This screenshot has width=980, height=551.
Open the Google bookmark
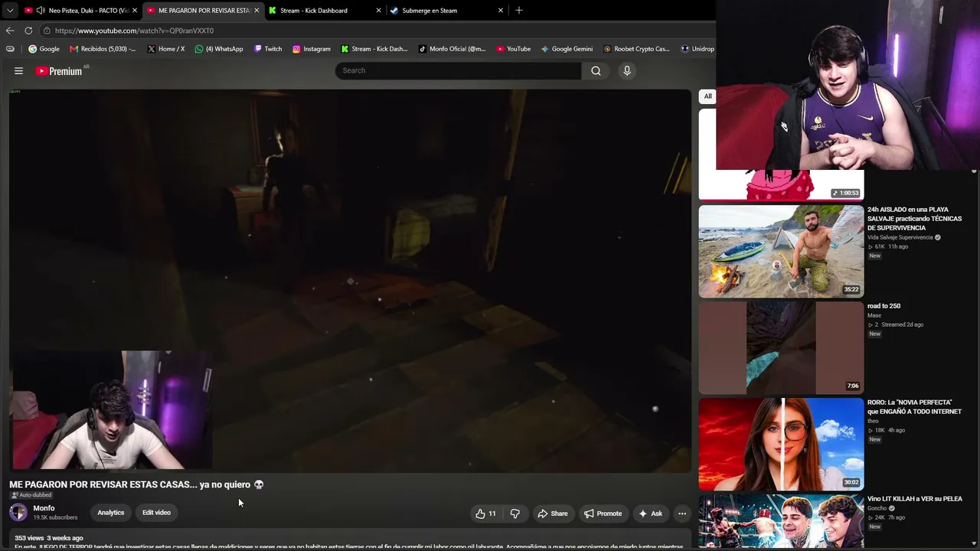[x=44, y=49]
